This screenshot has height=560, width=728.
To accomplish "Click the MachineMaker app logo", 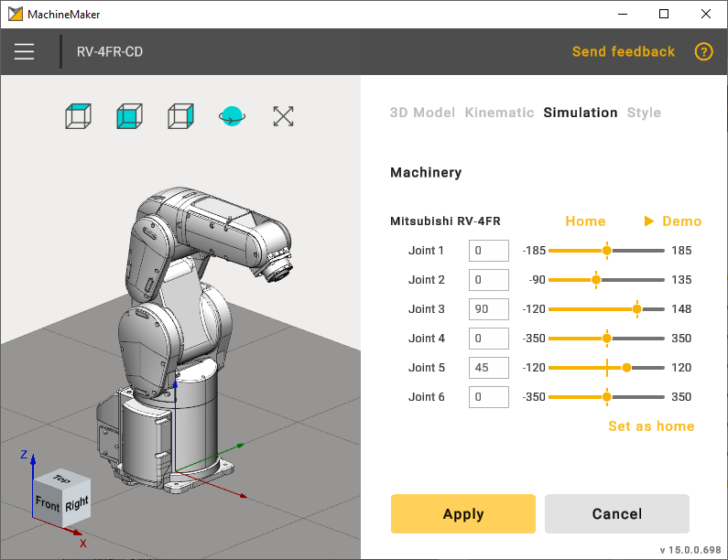I will click(x=16, y=15).
